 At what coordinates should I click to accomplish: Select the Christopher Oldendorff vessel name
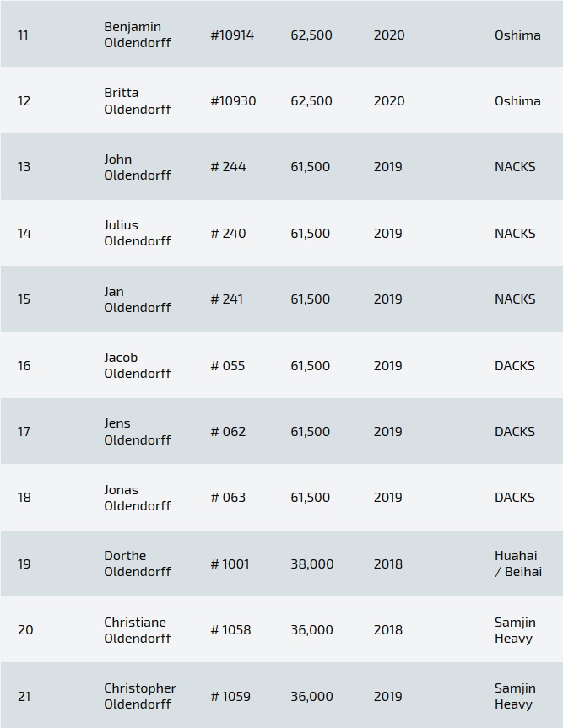point(140,696)
